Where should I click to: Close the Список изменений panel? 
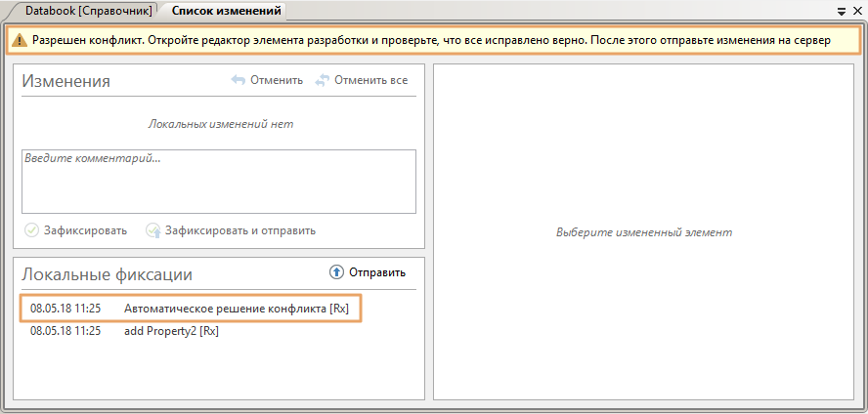click(x=856, y=11)
